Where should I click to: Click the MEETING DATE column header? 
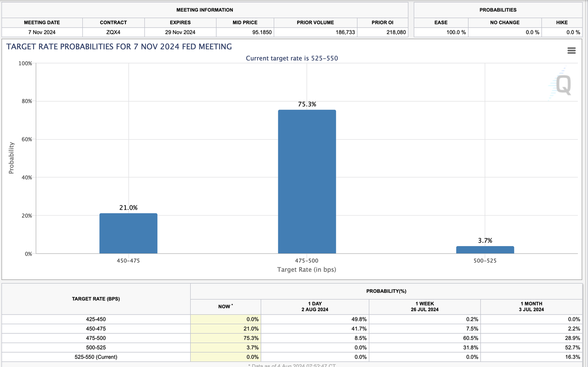pos(42,23)
